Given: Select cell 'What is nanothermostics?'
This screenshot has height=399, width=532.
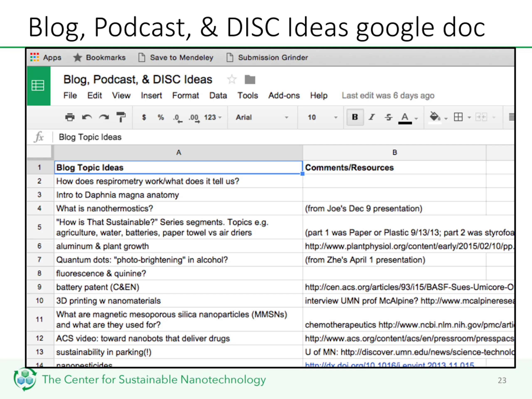Looking at the screenshot, I should (178, 208).
